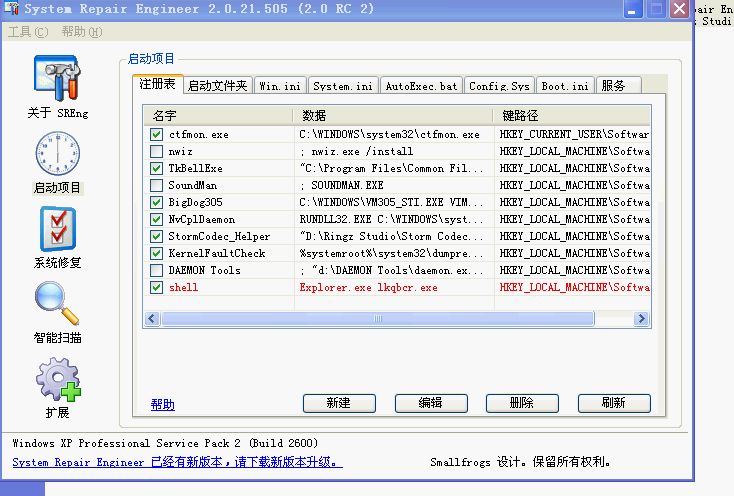Minimize the System Repair Engineer window
The height and width of the screenshot is (496, 734).
[632, 9]
